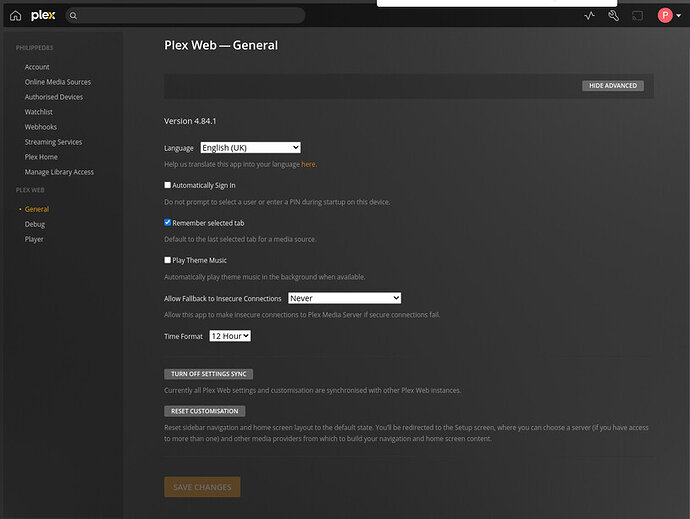Click the search magnifier icon
The width and height of the screenshot is (690, 519).
pyautogui.click(x=73, y=16)
